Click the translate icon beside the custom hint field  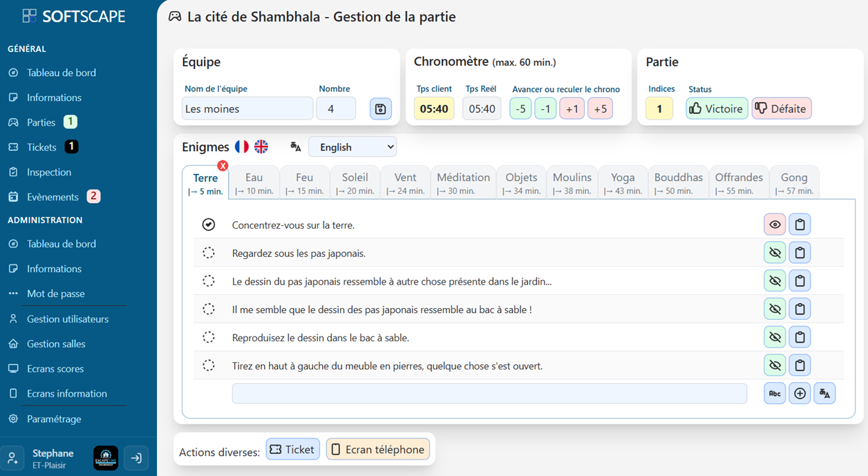tap(824, 394)
